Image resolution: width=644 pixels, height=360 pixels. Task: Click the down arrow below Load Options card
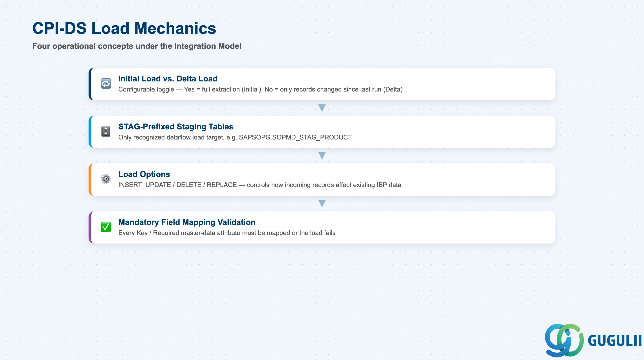pos(322,204)
